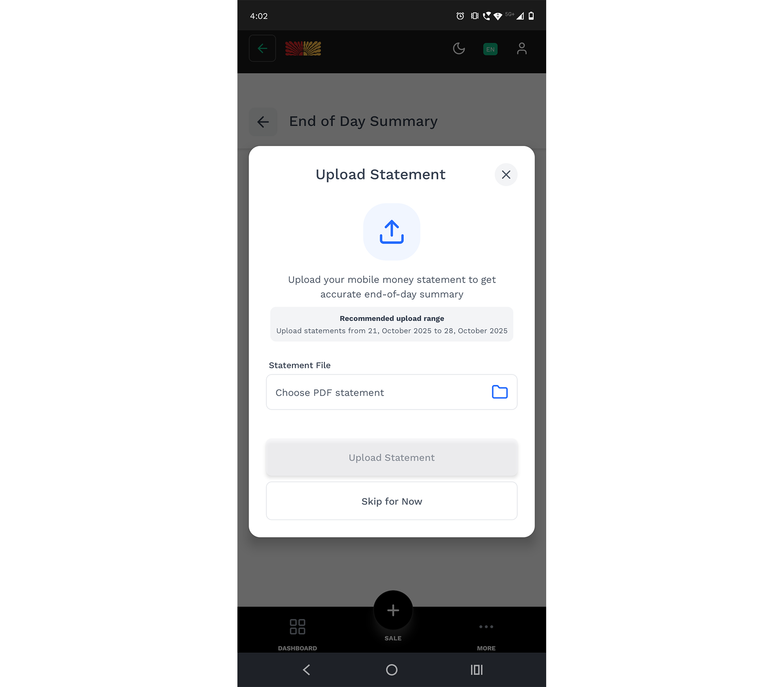Toggle dark mode moon icon
The image size is (784, 687).
pos(459,49)
